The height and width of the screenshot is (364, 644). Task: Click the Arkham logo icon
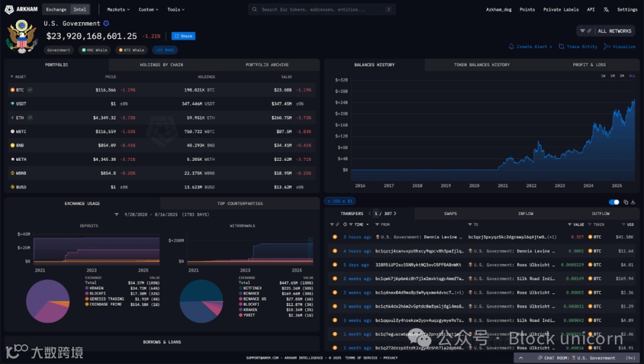[x=9, y=9]
